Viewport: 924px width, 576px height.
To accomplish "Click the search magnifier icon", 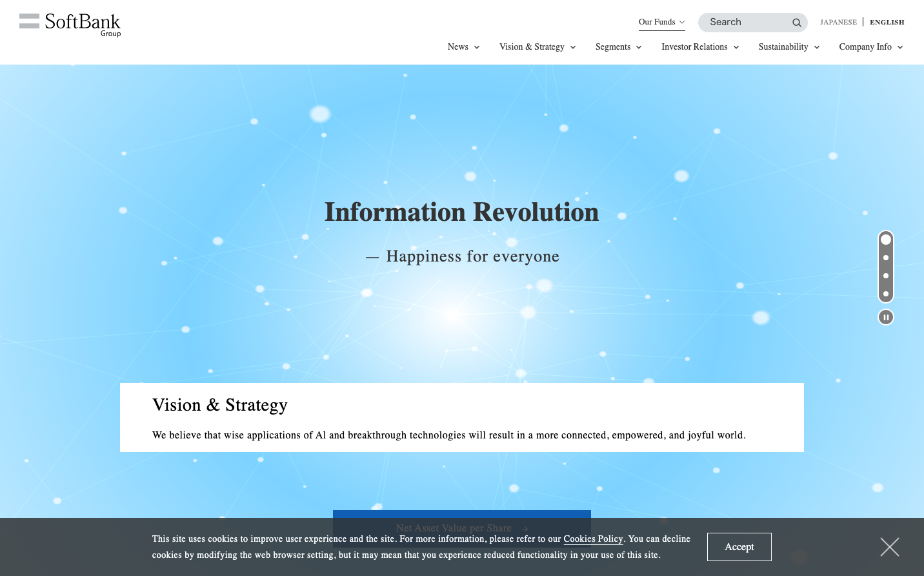I will click(797, 23).
